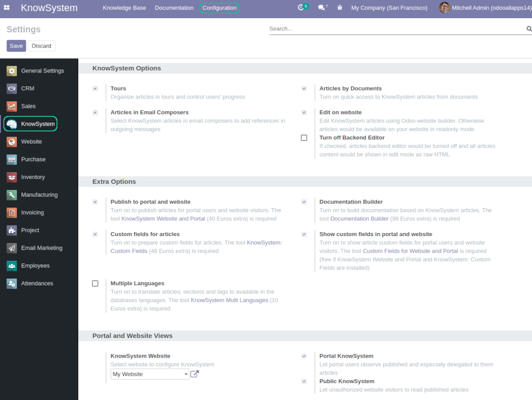Toggle Custom fields for articles checkbox
This screenshot has width=532, height=400.
(x=95, y=234)
